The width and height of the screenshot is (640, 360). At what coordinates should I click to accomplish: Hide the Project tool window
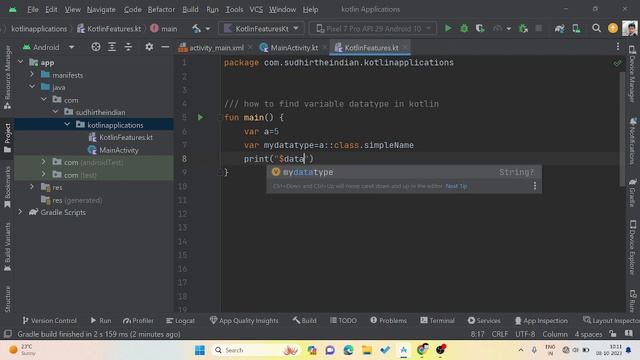[x=165, y=47]
